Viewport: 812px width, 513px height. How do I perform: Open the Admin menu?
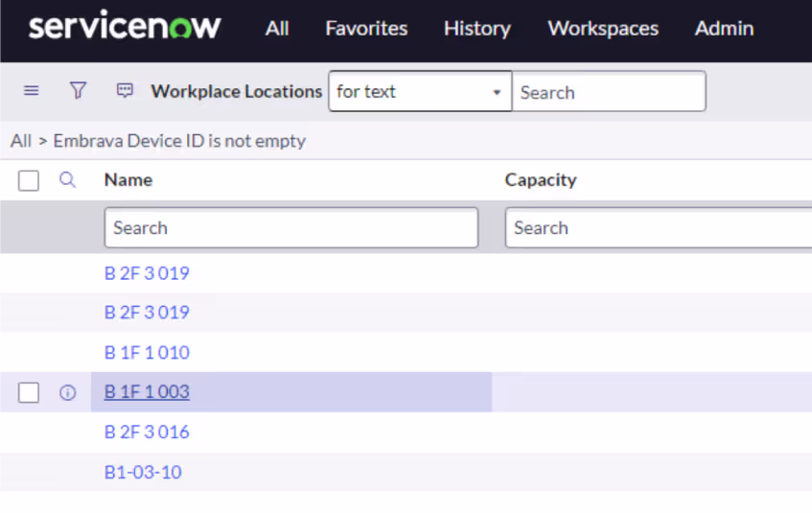pos(724,29)
